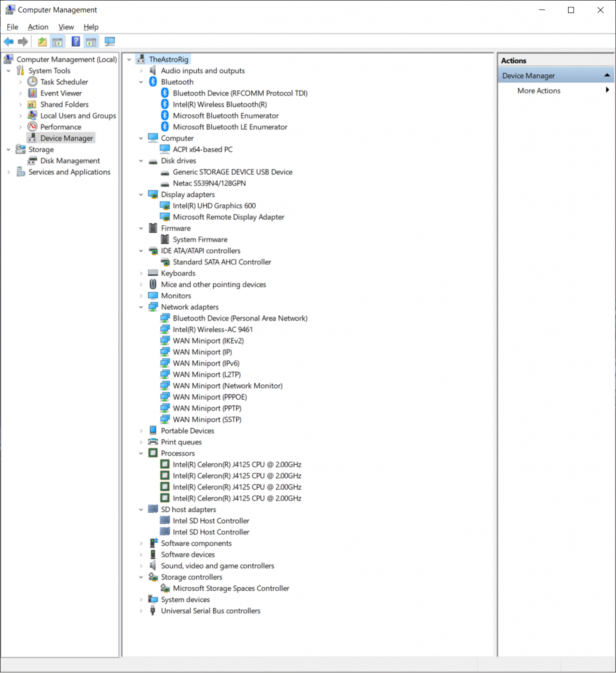Click the monitor toolbar icon at the toolbar's end
This screenshot has height=673, width=616.
pyautogui.click(x=110, y=41)
